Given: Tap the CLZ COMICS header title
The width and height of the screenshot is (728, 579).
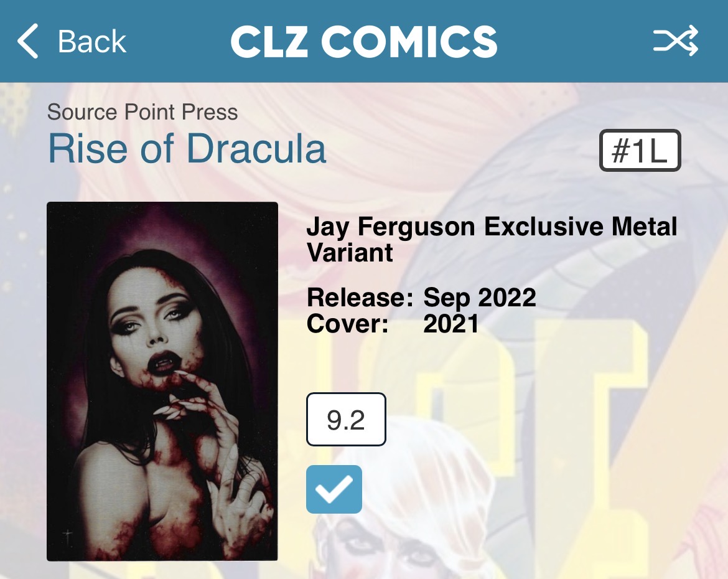Looking at the screenshot, I should click(363, 42).
